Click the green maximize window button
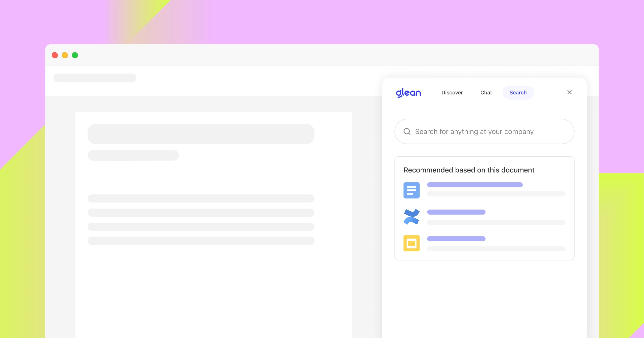 [75, 55]
